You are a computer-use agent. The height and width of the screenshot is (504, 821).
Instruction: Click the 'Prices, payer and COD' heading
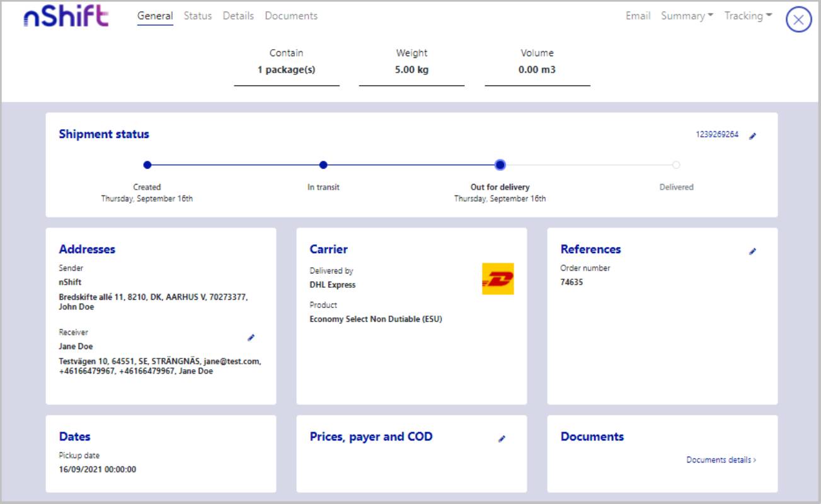coord(371,437)
